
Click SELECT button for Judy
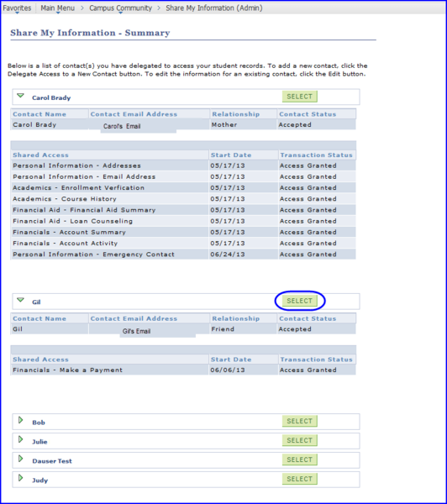[300, 479]
